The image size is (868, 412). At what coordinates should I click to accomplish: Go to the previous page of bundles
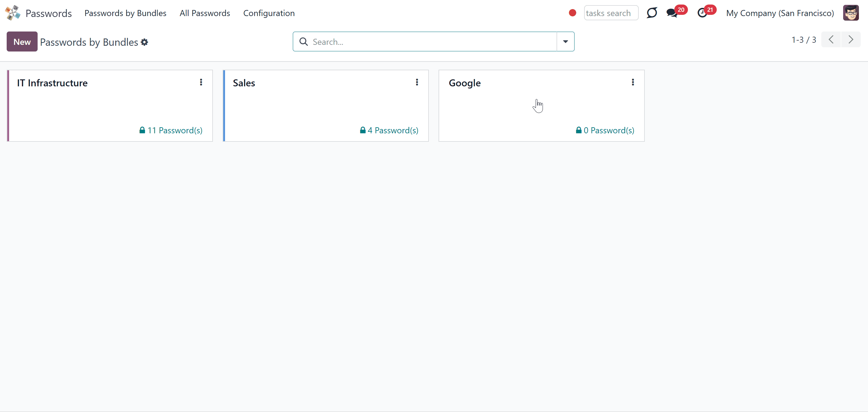point(831,40)
